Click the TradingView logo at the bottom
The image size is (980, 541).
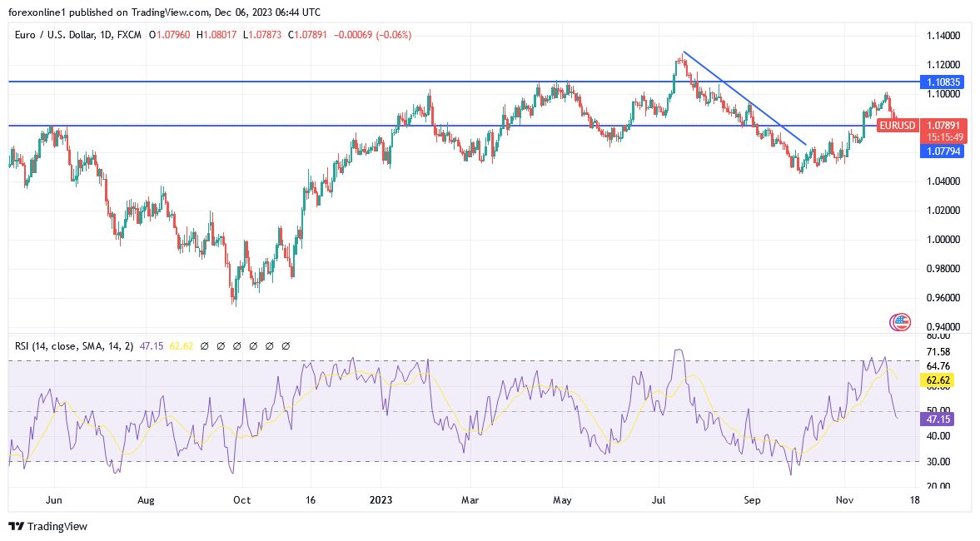[48, 526]
